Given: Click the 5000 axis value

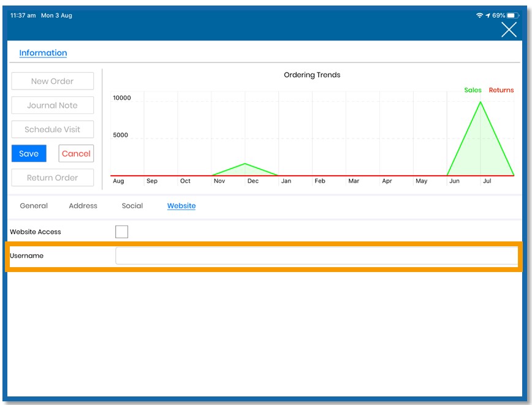Looking at the screenshot, I should point(121,135).
